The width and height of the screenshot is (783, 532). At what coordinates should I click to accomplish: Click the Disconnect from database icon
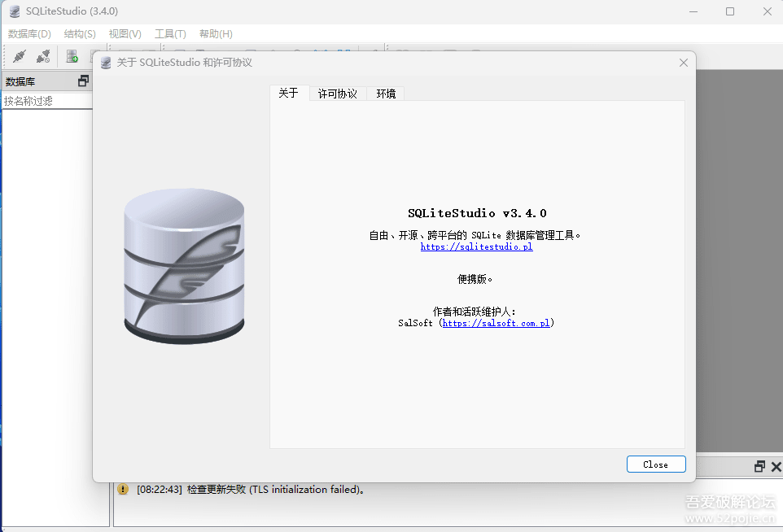coord(43,56)
